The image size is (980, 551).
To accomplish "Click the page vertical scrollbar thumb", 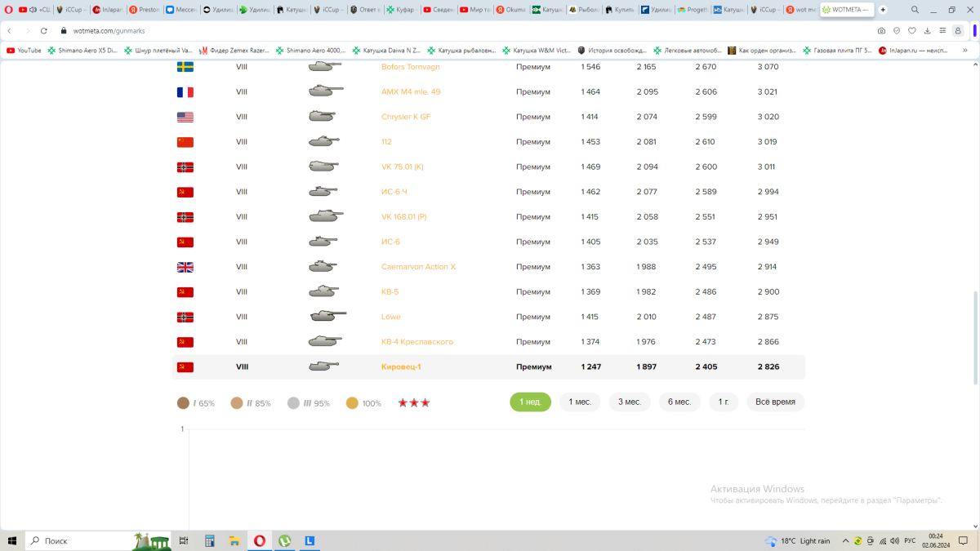I will 975,337.
